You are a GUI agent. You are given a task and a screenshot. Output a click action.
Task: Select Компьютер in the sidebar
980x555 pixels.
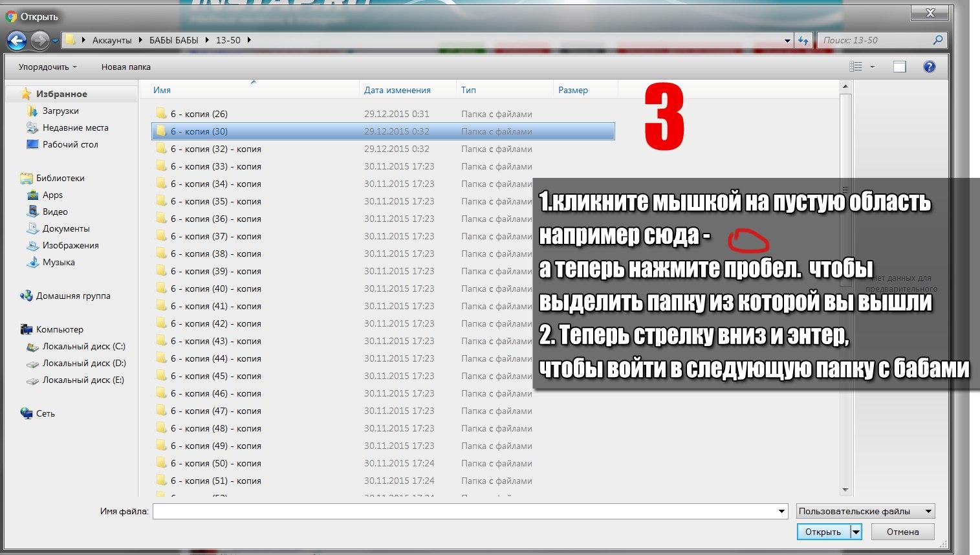[x=59, y=329]
